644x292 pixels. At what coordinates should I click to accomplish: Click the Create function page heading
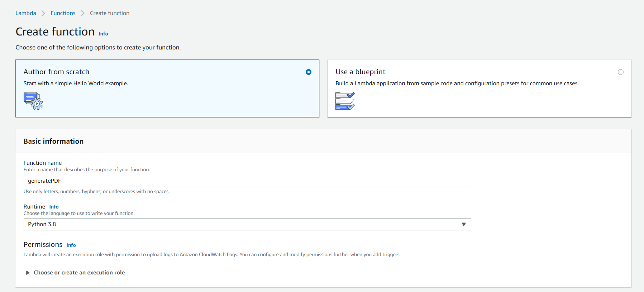(55, 32)
